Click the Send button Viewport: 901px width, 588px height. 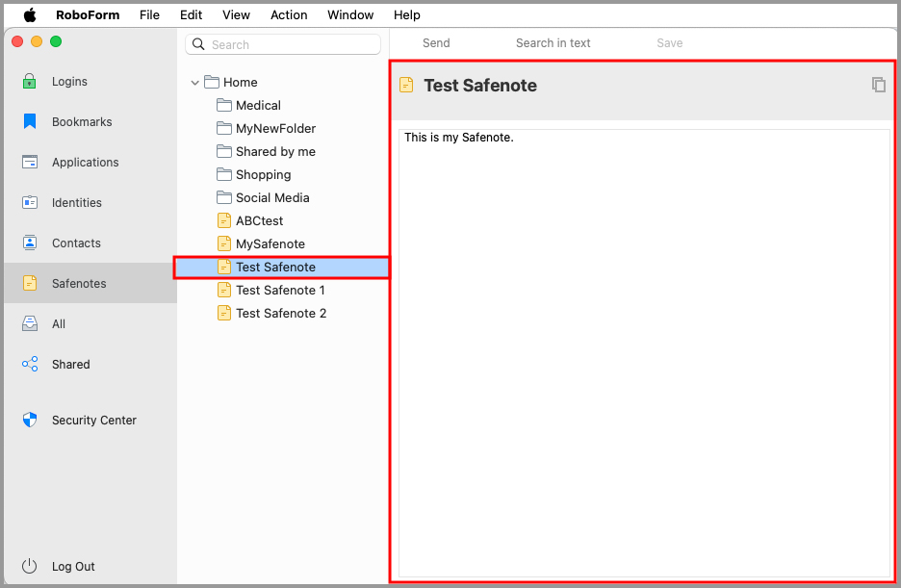click(x=436, y=43)
